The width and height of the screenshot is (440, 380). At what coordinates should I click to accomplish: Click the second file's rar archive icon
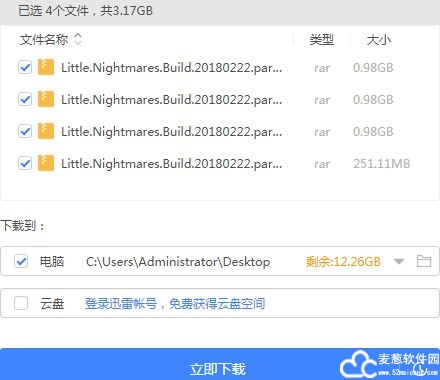pyautogui.click(x=46, y=99)
